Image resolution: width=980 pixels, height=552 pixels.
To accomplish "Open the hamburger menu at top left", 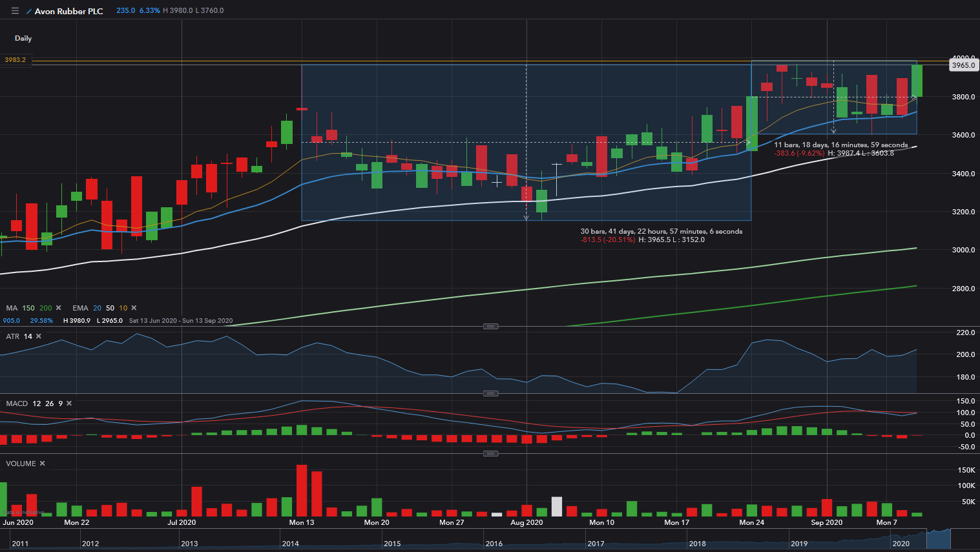I will click(x=15, y=11).
